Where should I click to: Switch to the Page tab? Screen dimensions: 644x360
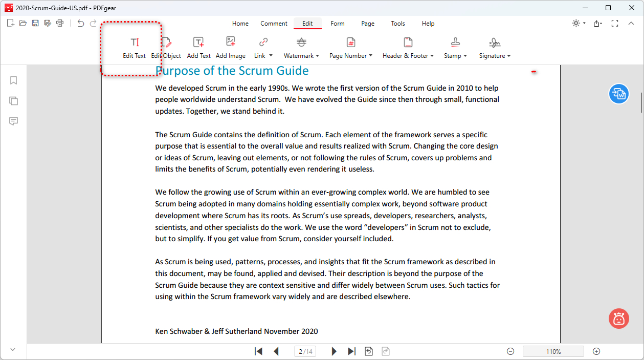368,24
